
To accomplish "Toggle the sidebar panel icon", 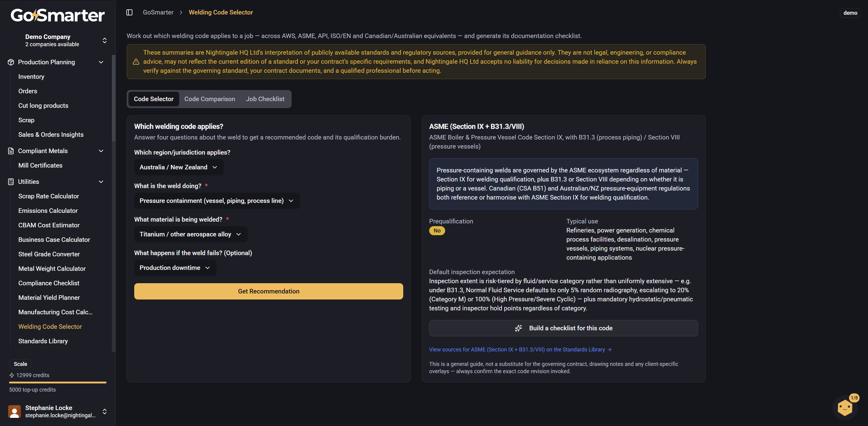I will 129,12.
